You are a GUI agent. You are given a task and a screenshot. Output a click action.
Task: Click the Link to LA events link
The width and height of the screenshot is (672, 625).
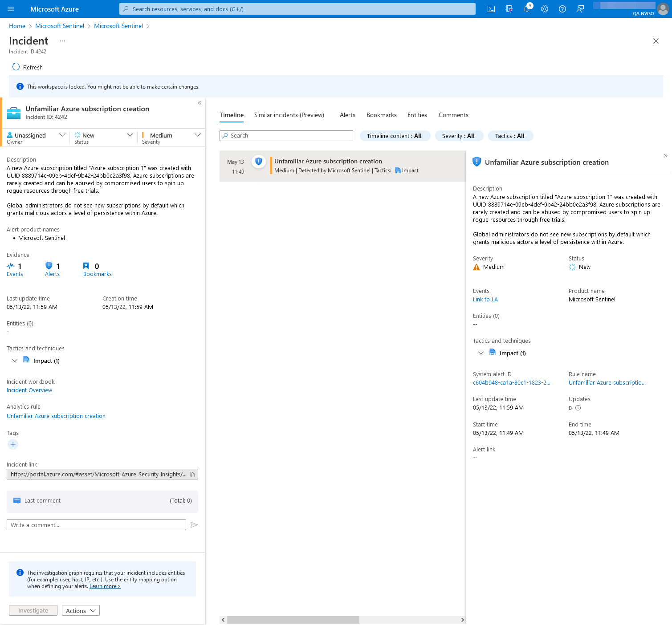[x=485, y=299]
